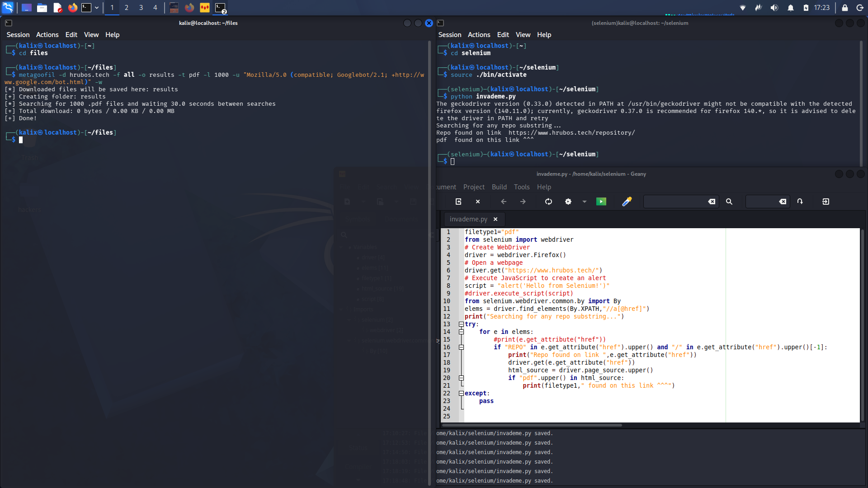Open Edit menu in ~/files terminal
The width and height of the screenshot is (868, 488).
coord(71,35)
